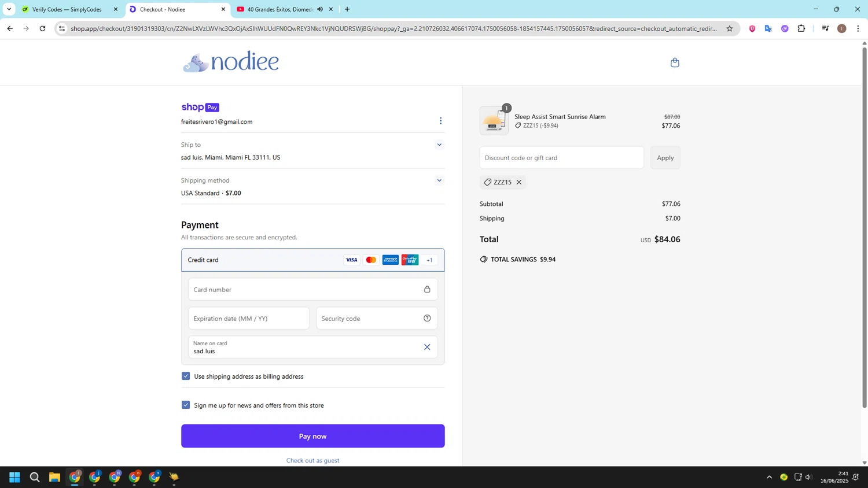This screenshot has height=488, width=868.
Task: Click the Shop Pay logo
Action: (200, 107)
